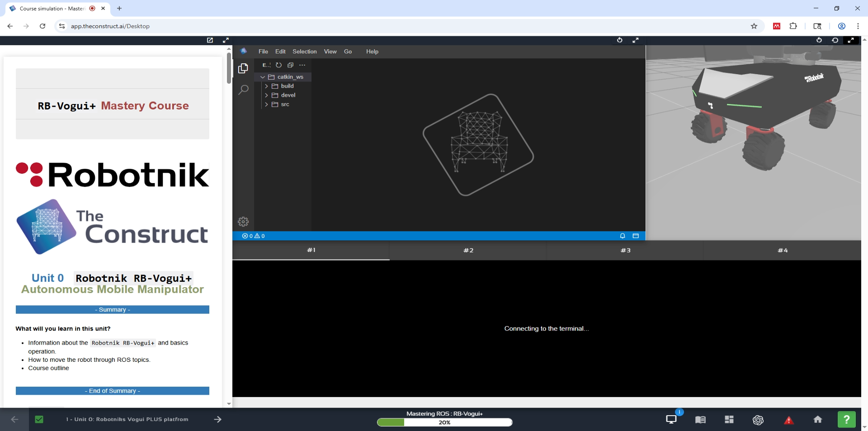
Task: Open the Search view in the IDE sidebar
Action: point(243,90)
